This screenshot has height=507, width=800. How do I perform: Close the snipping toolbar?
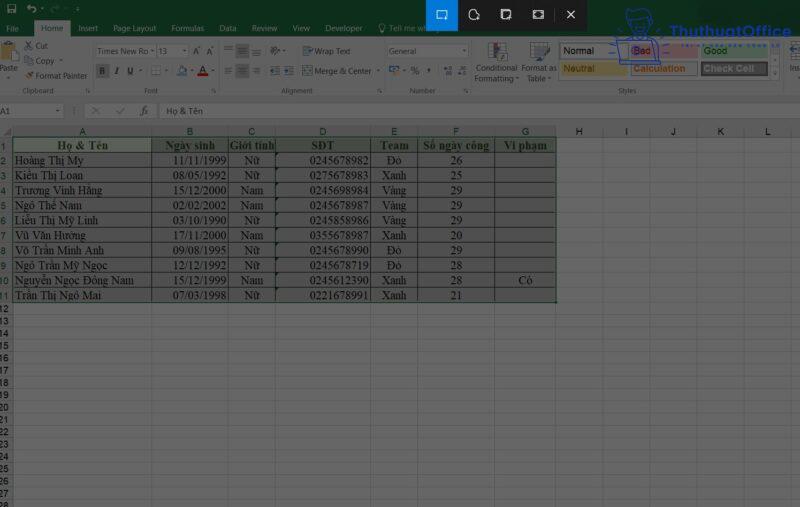pyautogui.click(x=570, y=15)
